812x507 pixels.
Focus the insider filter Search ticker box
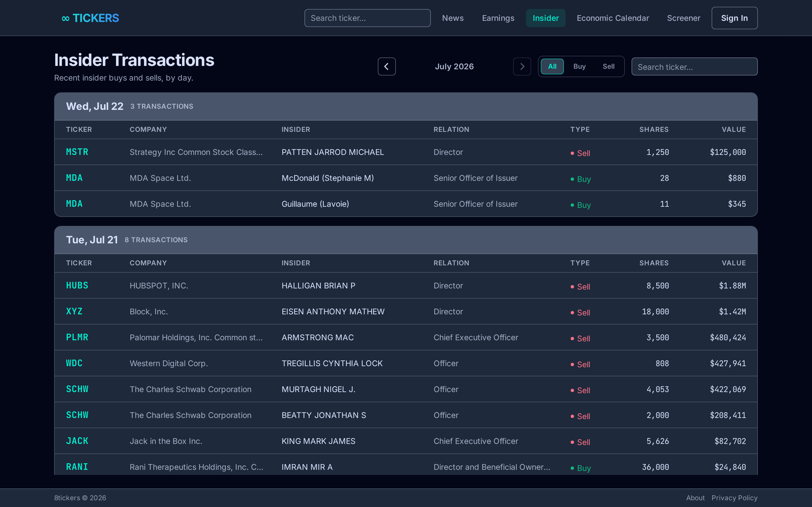(694, 67)
